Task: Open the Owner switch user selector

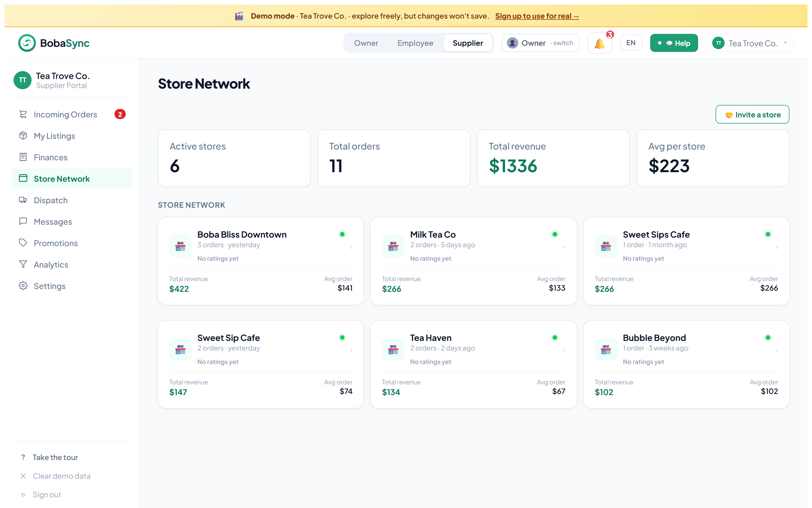Action: pyautogui.click(x=540, y=43)
